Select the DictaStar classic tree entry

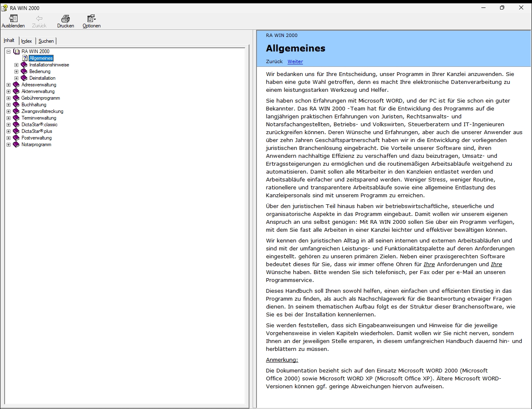click(39, 125)
